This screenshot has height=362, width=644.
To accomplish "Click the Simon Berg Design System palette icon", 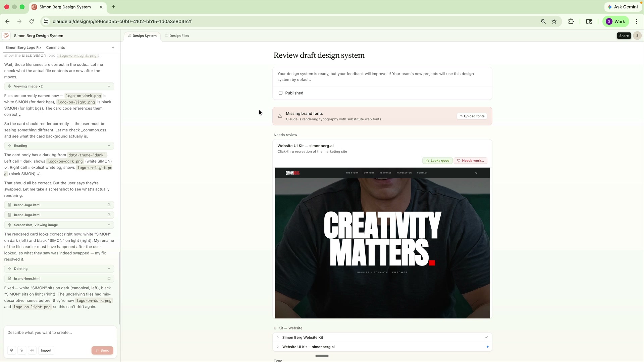I will pos(6,36).
